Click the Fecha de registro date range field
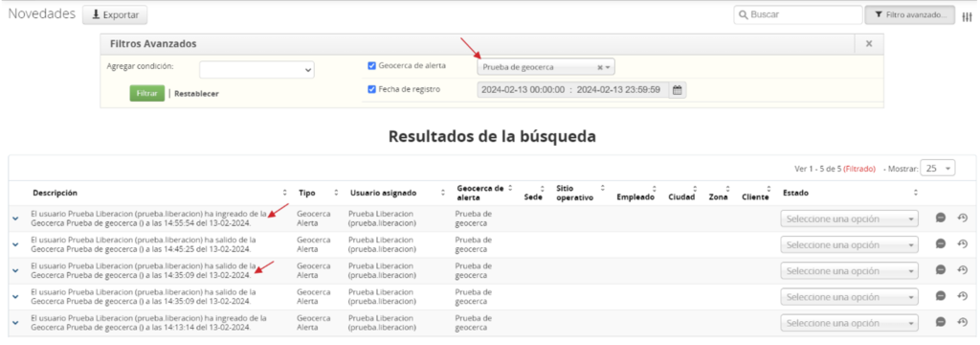This screenshot has height=345, width=980. click(x=573, y=89)
